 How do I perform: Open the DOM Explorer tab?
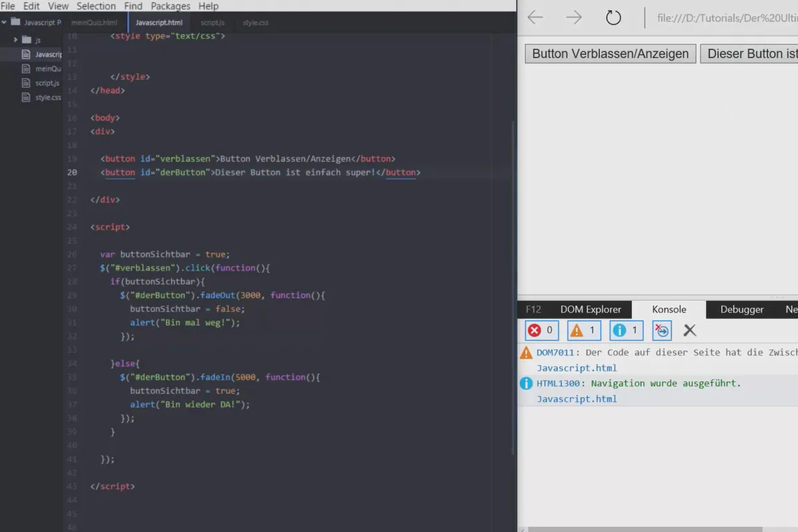(x=591, y=309)
